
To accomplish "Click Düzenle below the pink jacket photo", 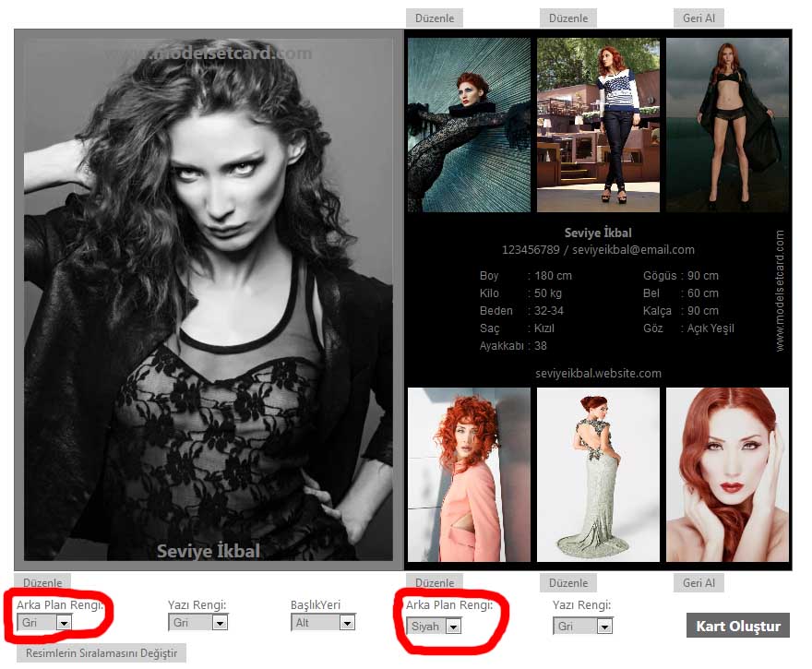I will pyautogui.click(x=435, y=583).
